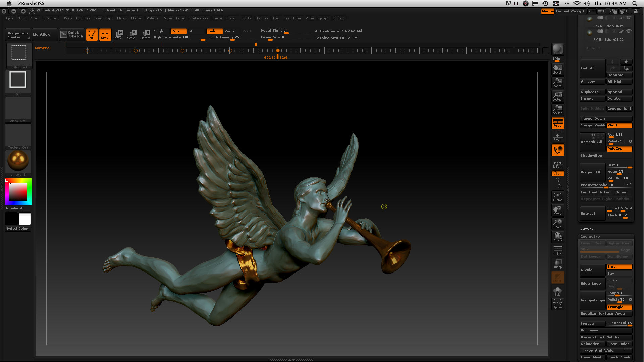Viewport: 644px width, 362px height.
Task: Click the Frame mesh icon
Action: [557, 197]
